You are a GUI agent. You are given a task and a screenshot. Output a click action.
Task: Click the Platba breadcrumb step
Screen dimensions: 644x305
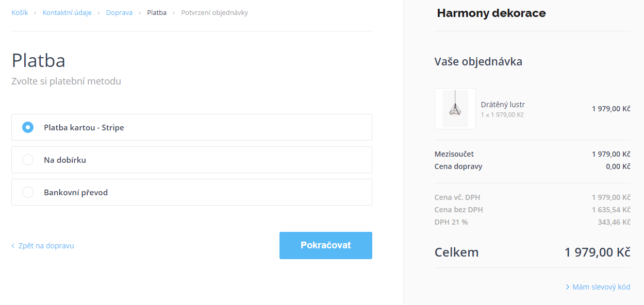157,12
